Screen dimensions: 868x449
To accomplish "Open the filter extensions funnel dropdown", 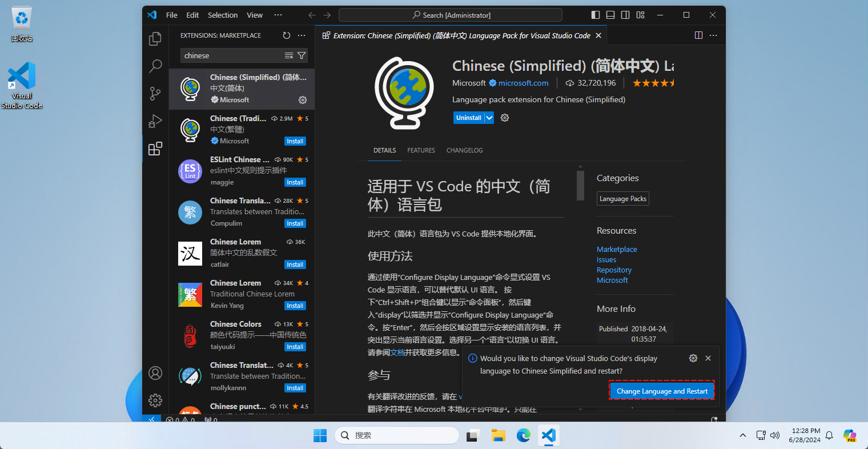I will [302, 55].
